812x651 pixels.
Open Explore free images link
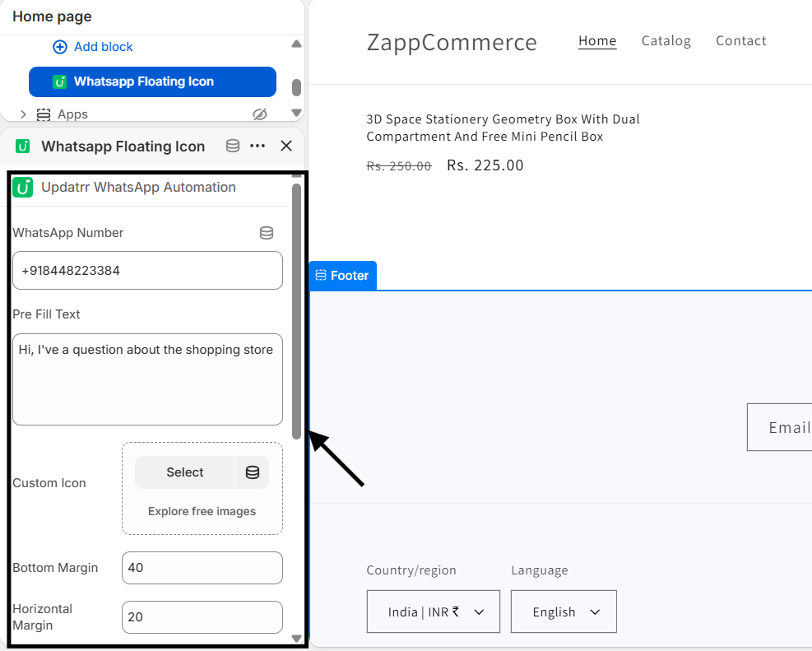point(202,511)
